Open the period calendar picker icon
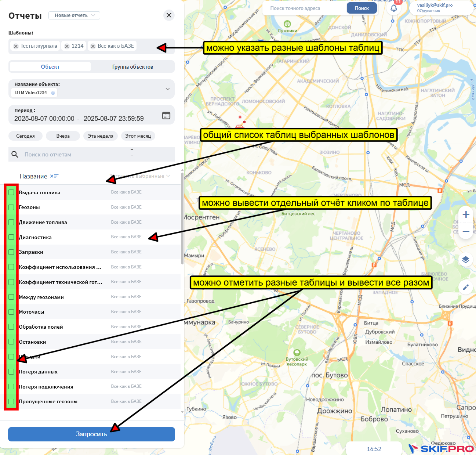 click(x=166, y=116)
